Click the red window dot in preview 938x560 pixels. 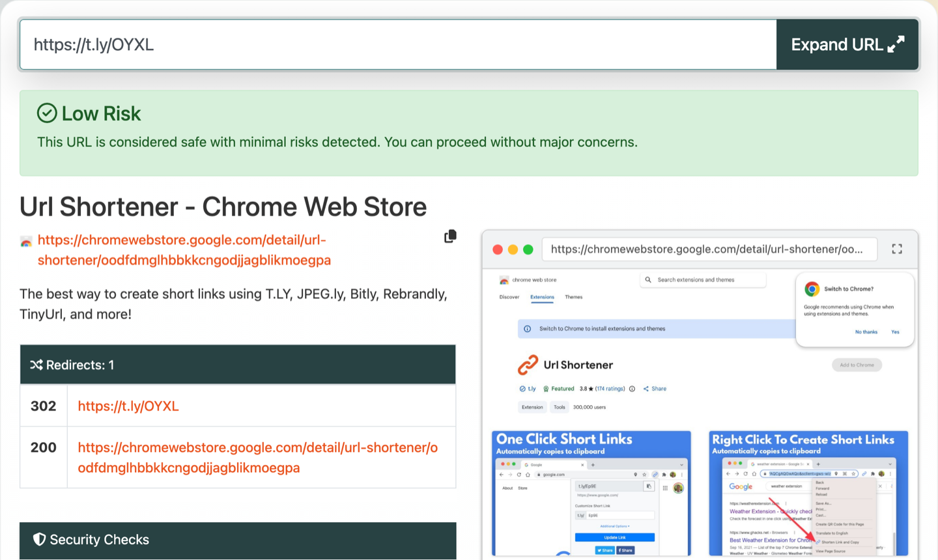pyautogui.click(x=498, y=249)
